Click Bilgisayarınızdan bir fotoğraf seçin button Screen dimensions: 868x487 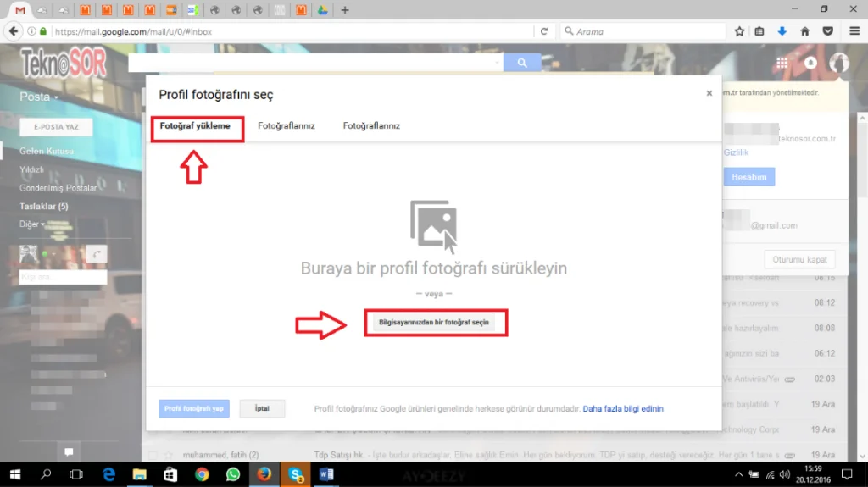[433, 323]
